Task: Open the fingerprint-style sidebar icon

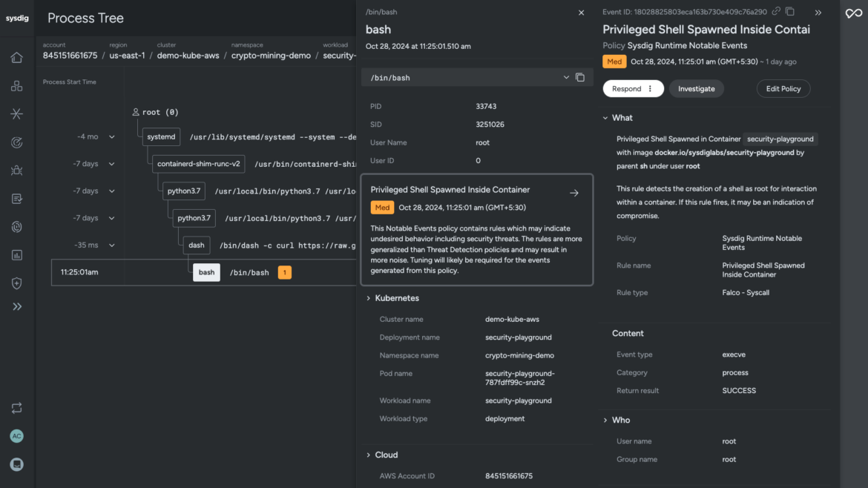Action: pyautogui.click(x=16, y=227)
